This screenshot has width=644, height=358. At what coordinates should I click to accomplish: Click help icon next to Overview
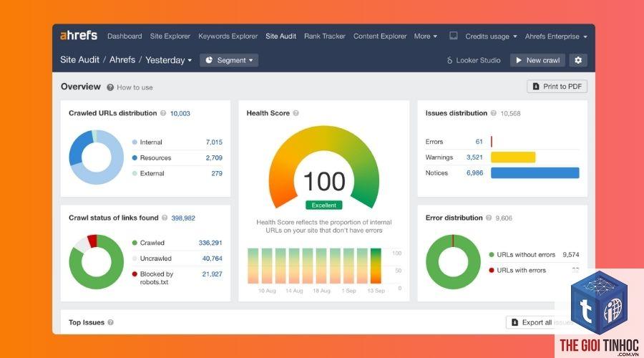[x=110, y=87]
